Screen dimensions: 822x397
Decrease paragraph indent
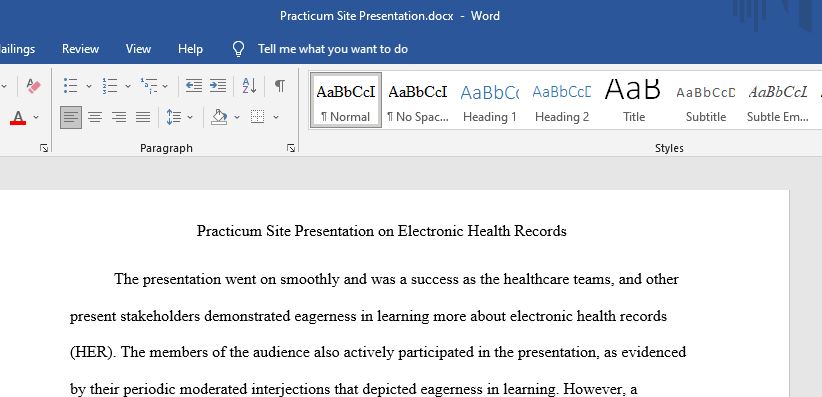coord(194,85)
